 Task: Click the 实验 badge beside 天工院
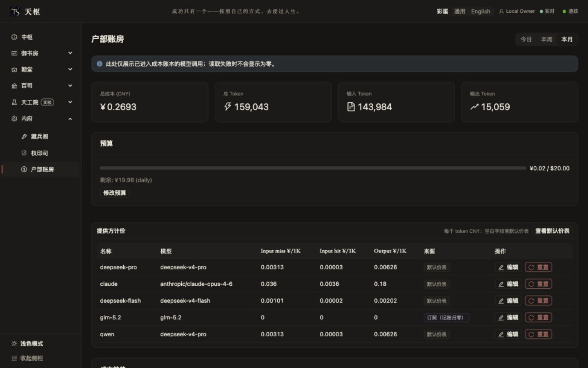(x=47, y=102)
